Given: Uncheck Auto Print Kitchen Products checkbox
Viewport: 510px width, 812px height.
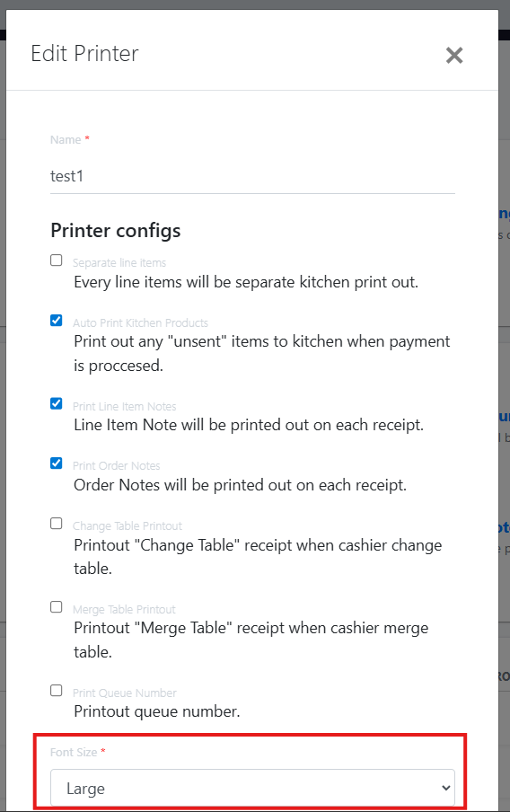Looking at the screenshot, I should (x=57, y=320).
